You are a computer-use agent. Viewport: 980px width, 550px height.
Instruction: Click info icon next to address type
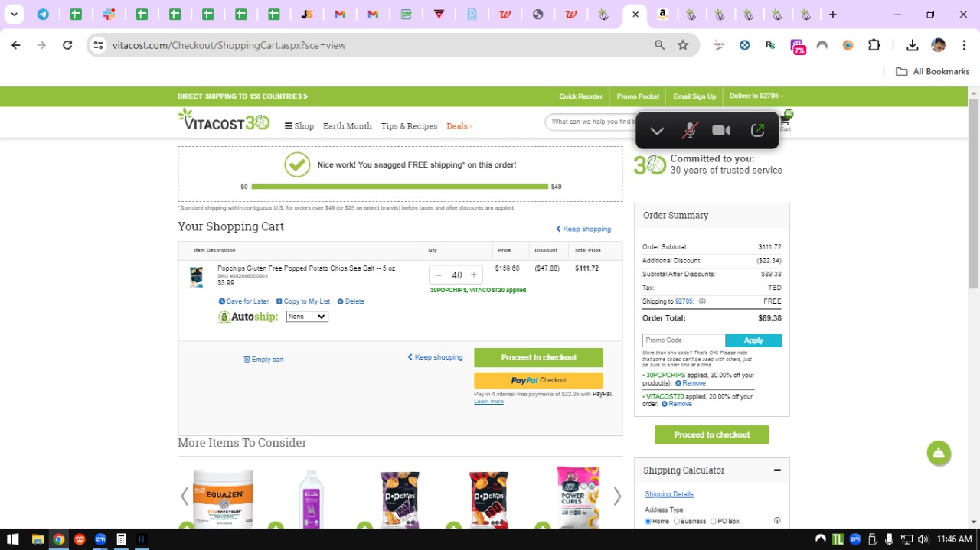click(x=777, y=521)
